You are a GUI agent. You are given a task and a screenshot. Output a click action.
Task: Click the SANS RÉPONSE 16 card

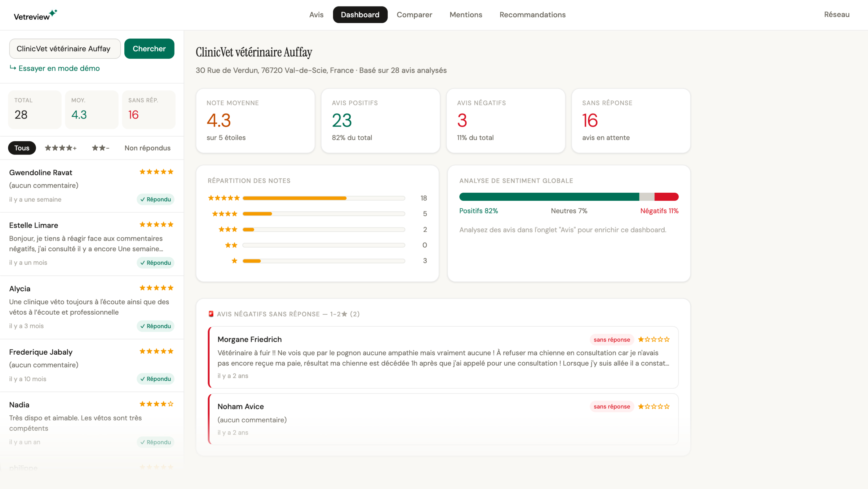(631, 121)
